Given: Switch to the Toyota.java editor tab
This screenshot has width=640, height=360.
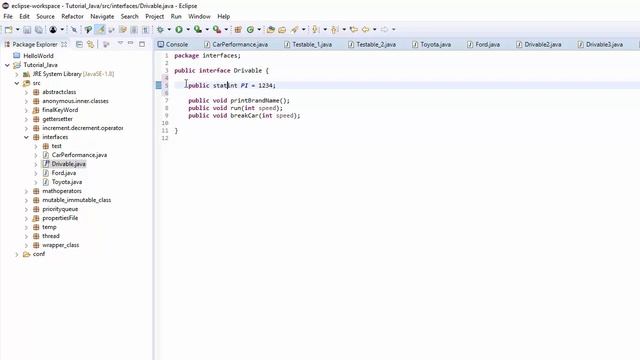Looking at the screenshot, I should click(x=431, y=44).
